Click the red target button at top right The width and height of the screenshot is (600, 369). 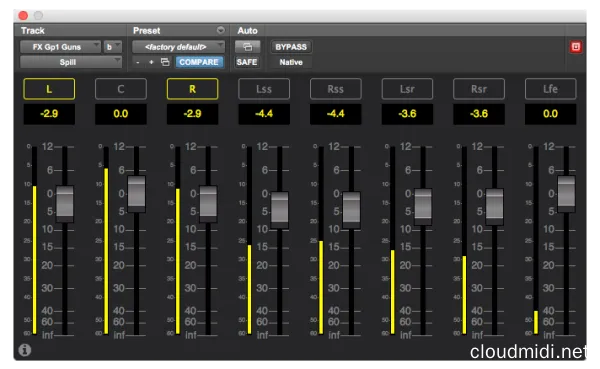576,47
